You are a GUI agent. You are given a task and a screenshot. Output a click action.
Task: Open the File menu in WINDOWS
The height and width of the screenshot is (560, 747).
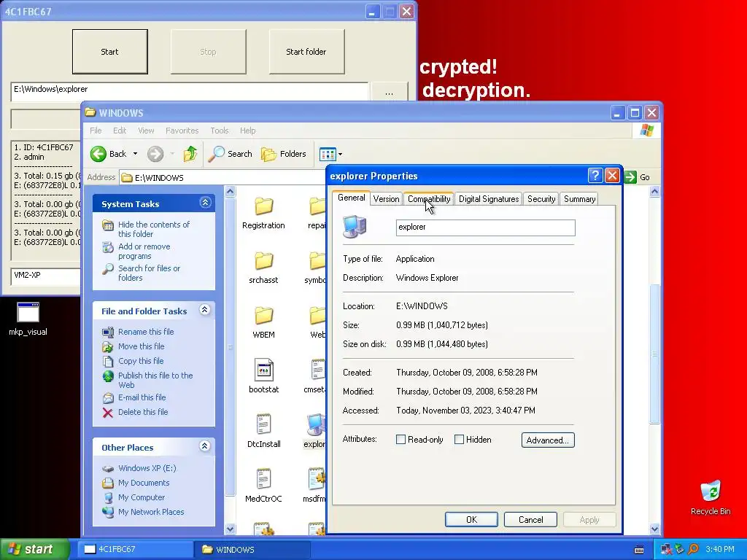(x=96, y=131)
